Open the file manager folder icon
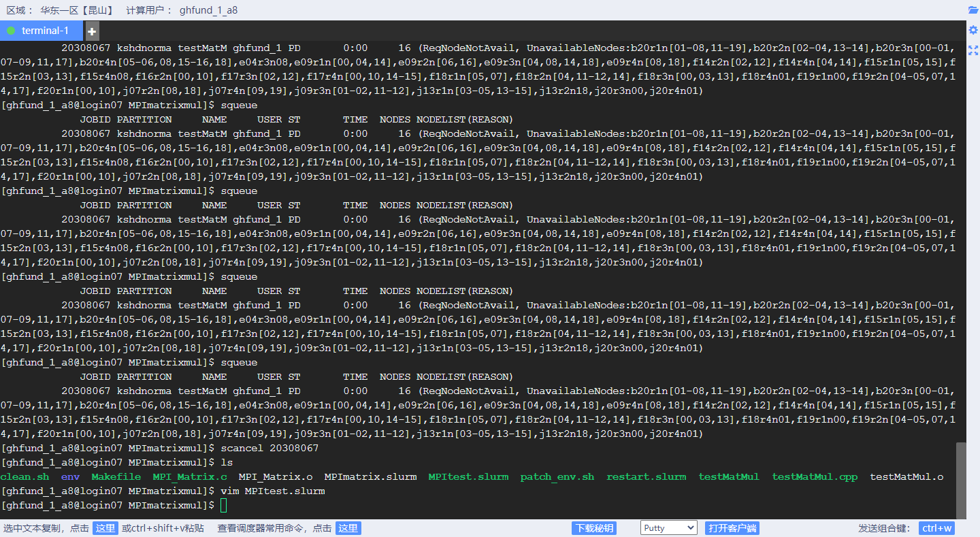This screenshot has width=980, height=537. (973, 10)
